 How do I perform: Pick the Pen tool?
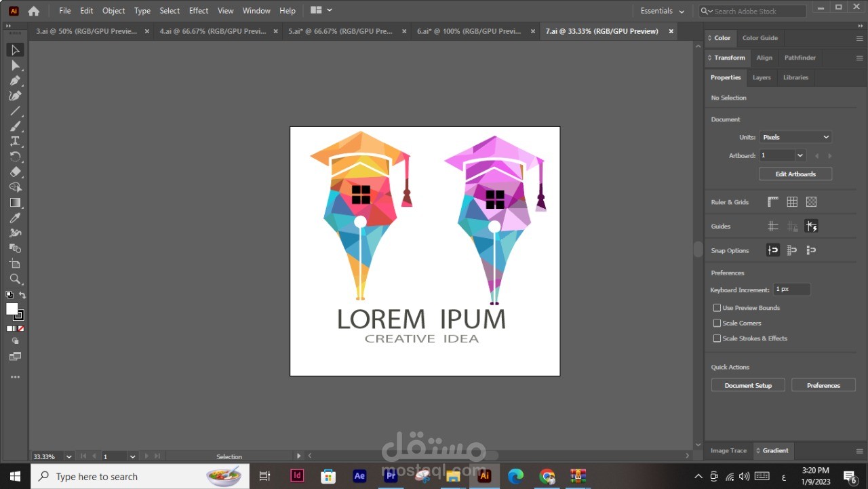pyautogui.click(x=15, y=81)
